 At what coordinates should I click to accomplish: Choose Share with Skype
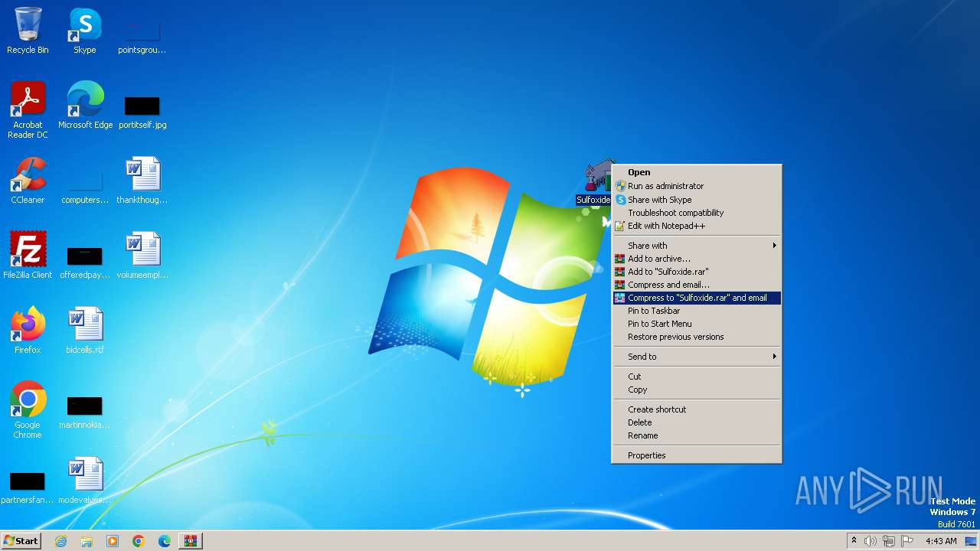[x=697, y=200]
